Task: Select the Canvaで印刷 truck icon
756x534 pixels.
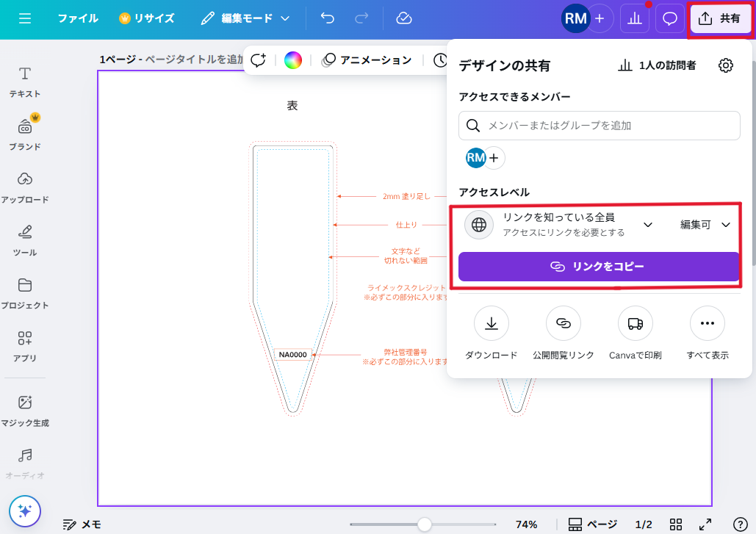Action: pos(636,323)
